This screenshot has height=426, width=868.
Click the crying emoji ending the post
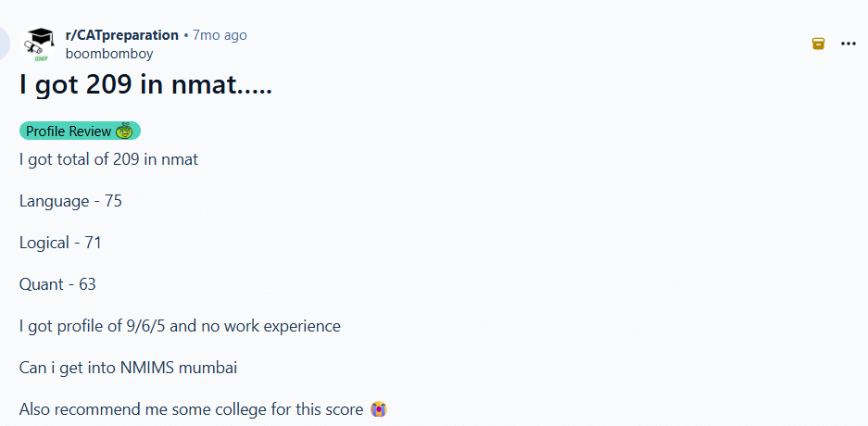(379, 409)
